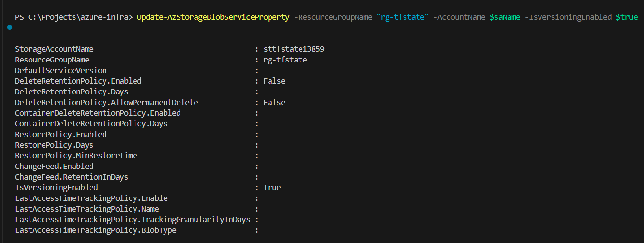Viewport: 644px width, 243px height.
Task: Click the blue command decoration dot
Action: (x=10, y=28)
